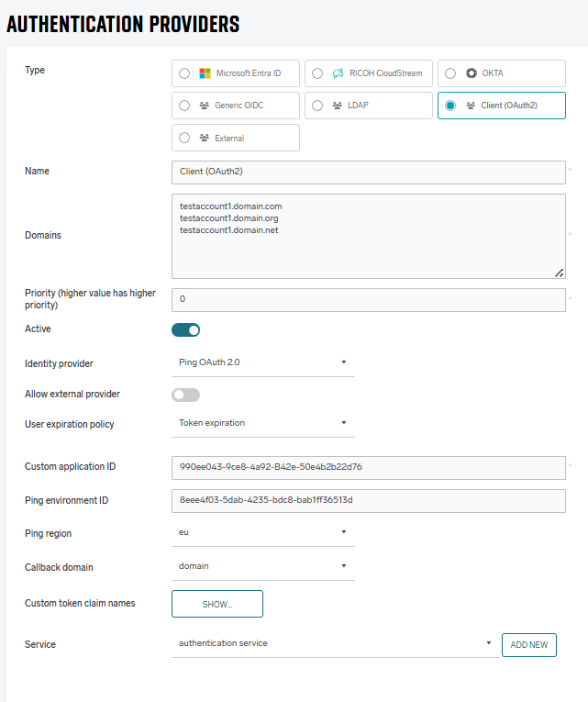Enable the Allow external provider toggle
Image resolution: width=588 pixels, height=702 pixels.
tap(185, 395)
